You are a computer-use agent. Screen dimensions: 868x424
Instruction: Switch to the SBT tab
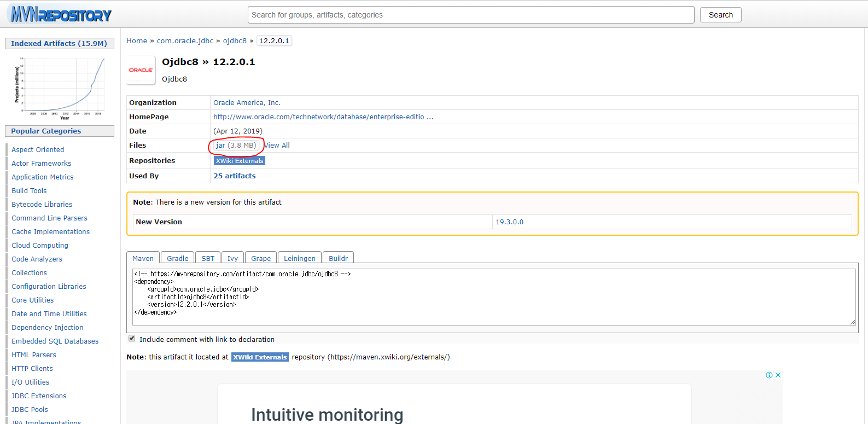point(208,258)
